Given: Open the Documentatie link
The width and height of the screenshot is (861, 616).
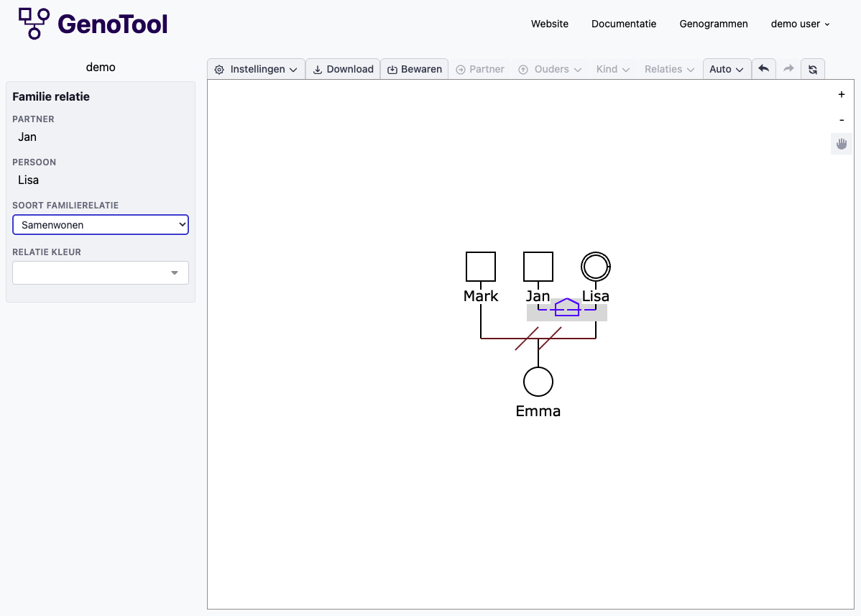Looking at the screenshot, I should click(624, 24).
